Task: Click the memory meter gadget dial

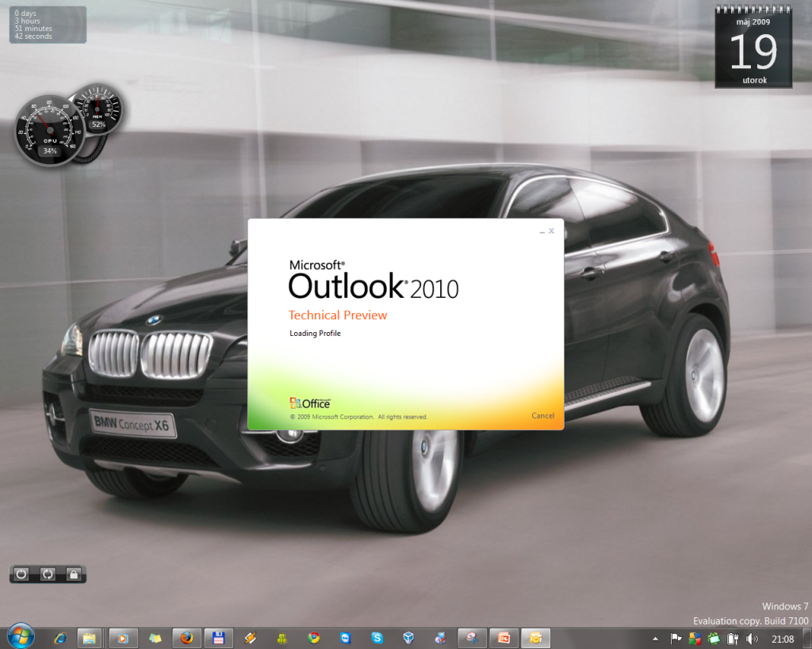Action: click(x=98, y=108)
